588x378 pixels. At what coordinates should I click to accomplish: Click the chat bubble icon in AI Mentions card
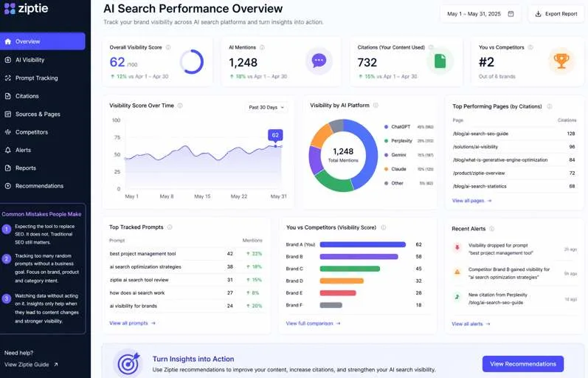click(x=319, y=61)
